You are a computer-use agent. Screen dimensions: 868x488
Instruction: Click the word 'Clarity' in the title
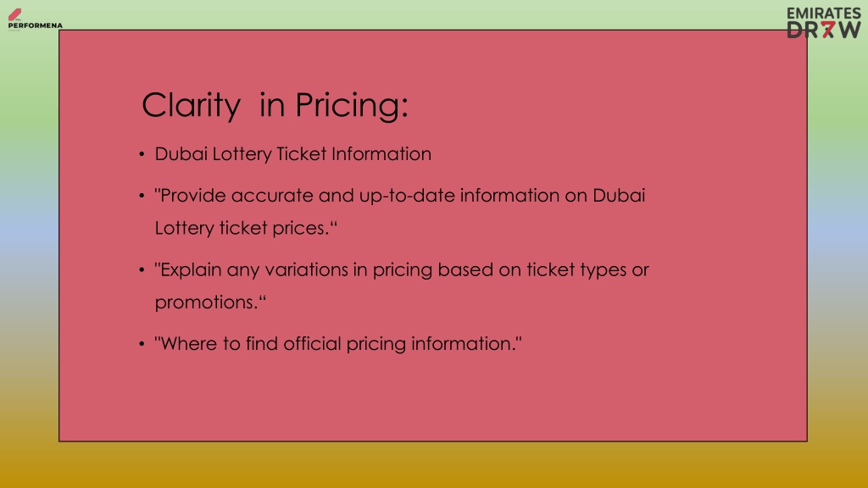[x=191, y=105]
